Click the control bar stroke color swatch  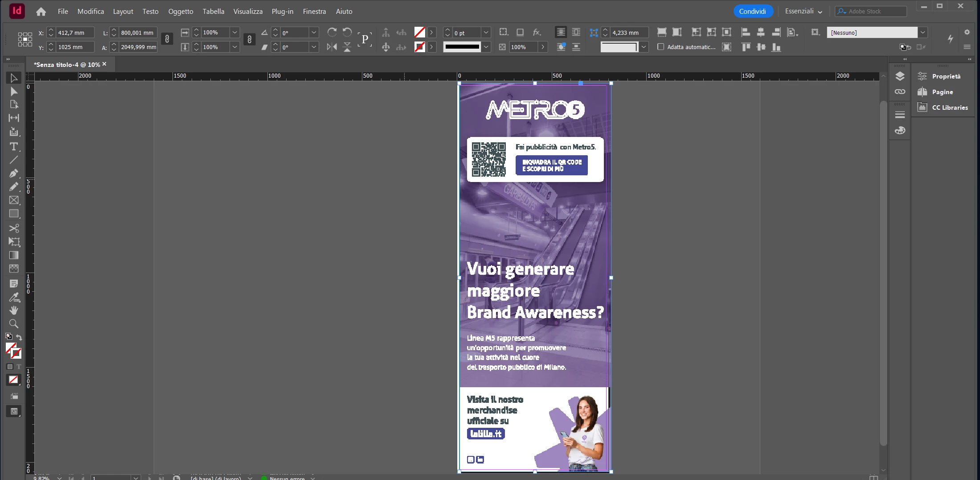(419, 47)
